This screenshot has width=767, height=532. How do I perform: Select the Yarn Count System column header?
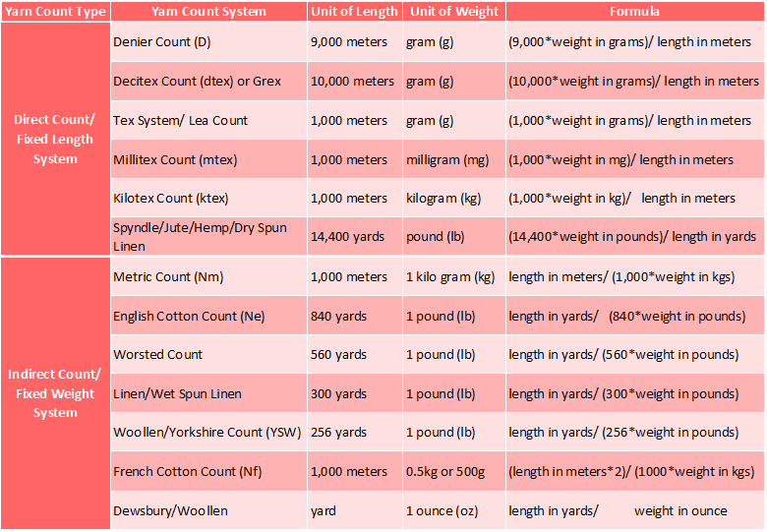[208, 12]
